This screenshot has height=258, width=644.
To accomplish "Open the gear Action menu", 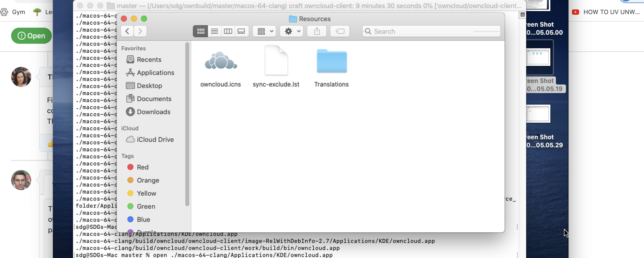I will (x=292, y=31).
